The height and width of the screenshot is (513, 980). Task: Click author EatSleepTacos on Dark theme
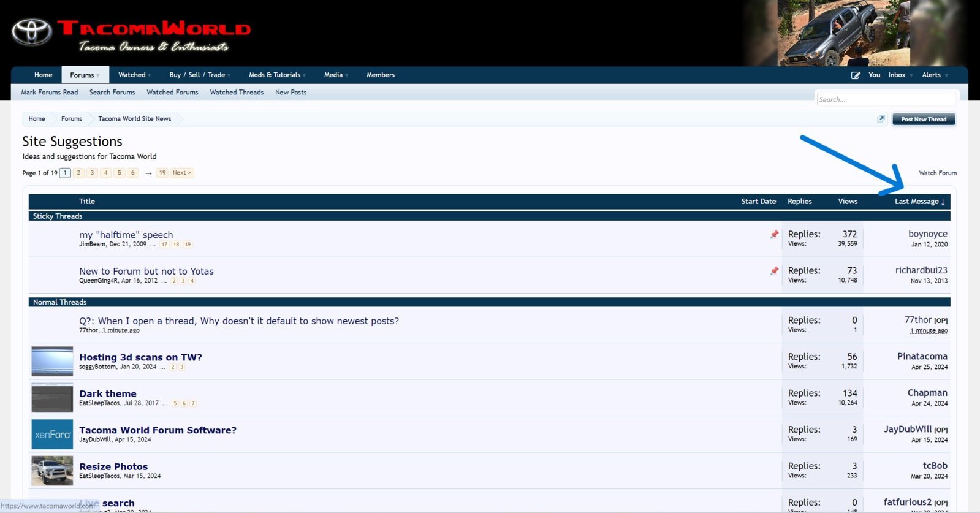tap(99, 403)
